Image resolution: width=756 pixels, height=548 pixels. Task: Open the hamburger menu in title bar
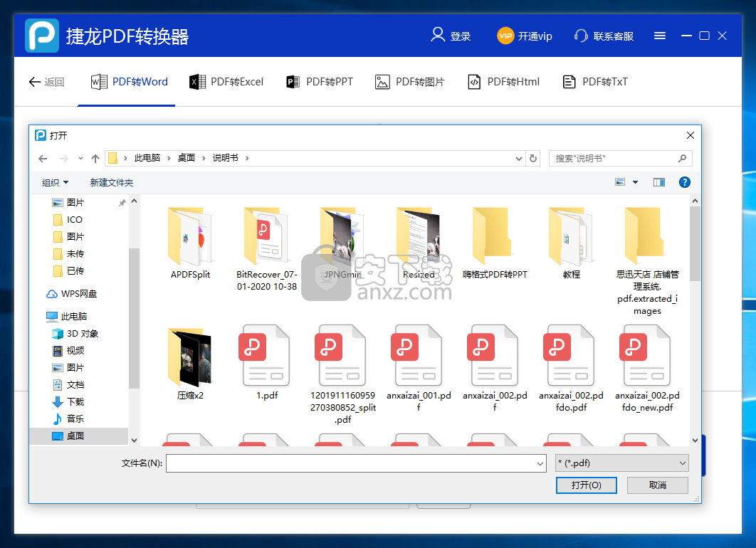coord(660,36)
